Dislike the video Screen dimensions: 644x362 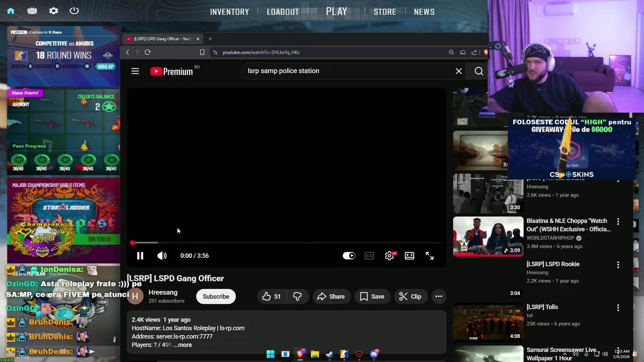click(x=297, y=297)
